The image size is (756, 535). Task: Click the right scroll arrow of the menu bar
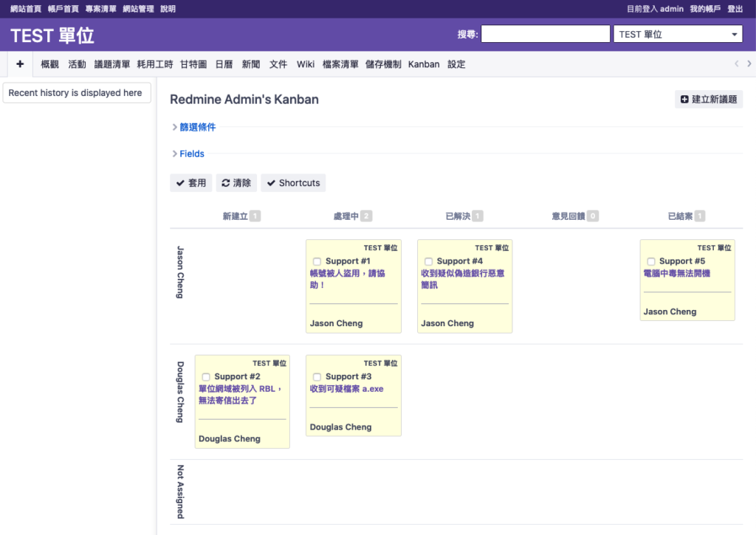click(749, 63)
